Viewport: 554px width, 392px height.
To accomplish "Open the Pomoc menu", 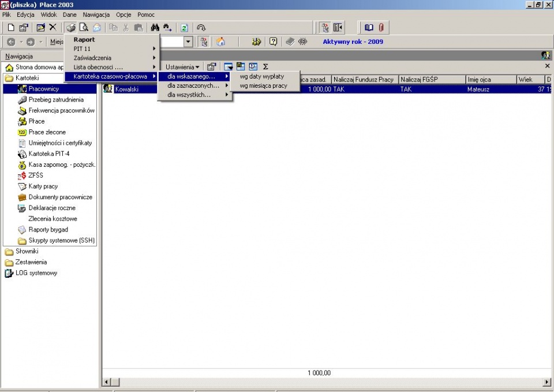I will (146, 14).
